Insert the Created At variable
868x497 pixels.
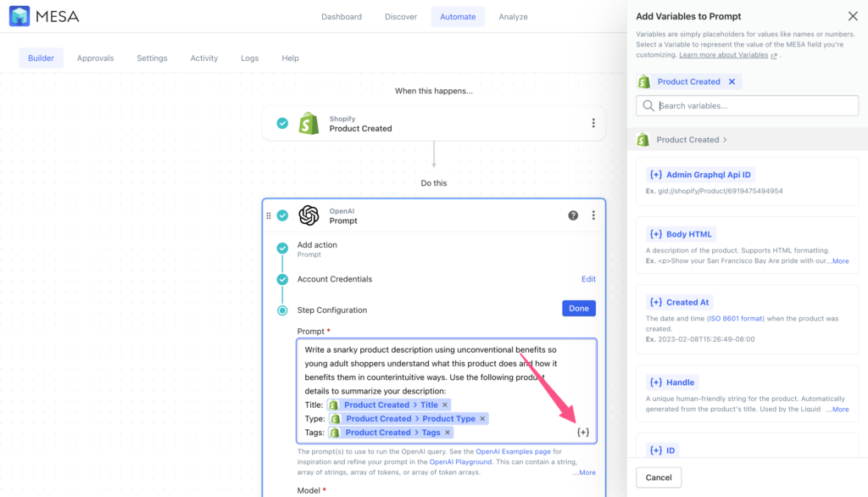pyautogui.click(x=679, y=302)
